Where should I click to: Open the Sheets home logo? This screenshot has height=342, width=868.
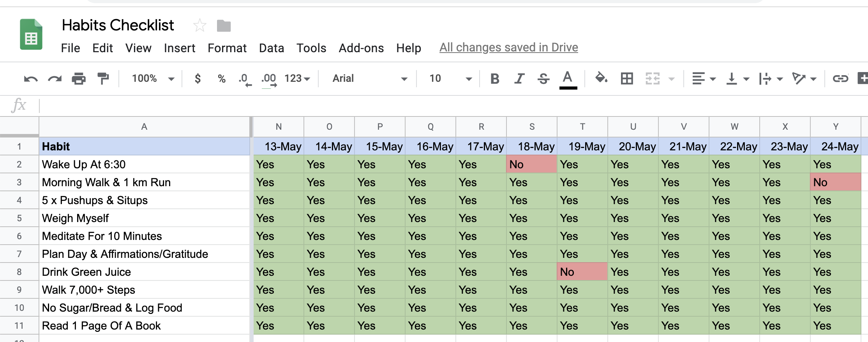click(31, 34)
